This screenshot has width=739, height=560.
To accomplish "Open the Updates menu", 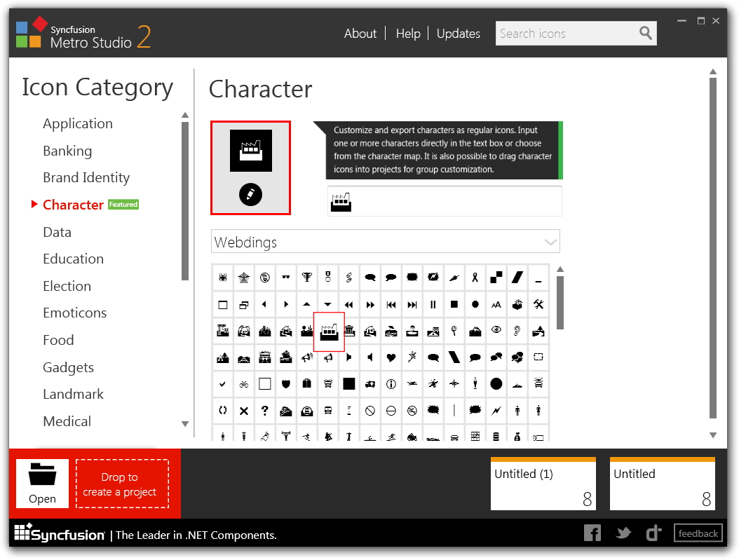I will 458,34.
